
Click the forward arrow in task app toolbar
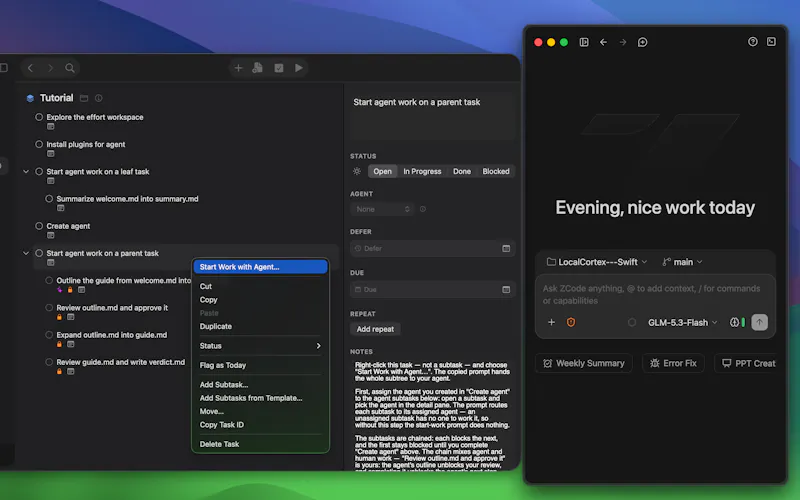(x=50, y=68)
